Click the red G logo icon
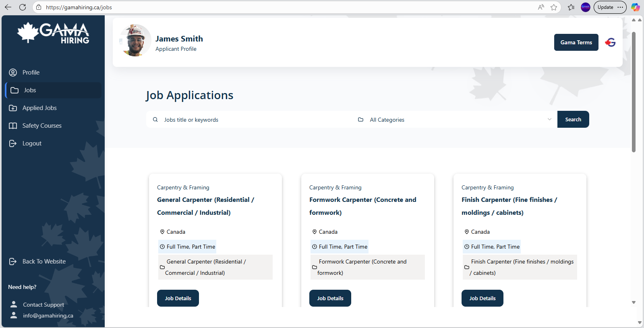644x328 pixels. click(x=610, y=42)
